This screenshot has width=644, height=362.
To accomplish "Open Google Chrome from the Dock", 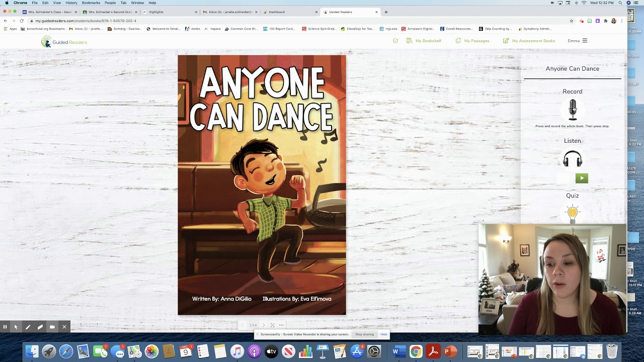I will tap(416, 351).
